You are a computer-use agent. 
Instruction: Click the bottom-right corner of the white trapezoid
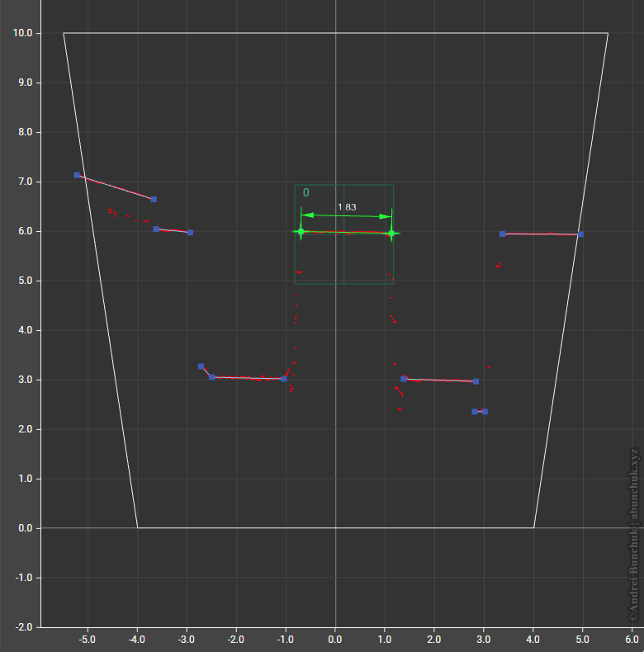click(x=533, y=527)
